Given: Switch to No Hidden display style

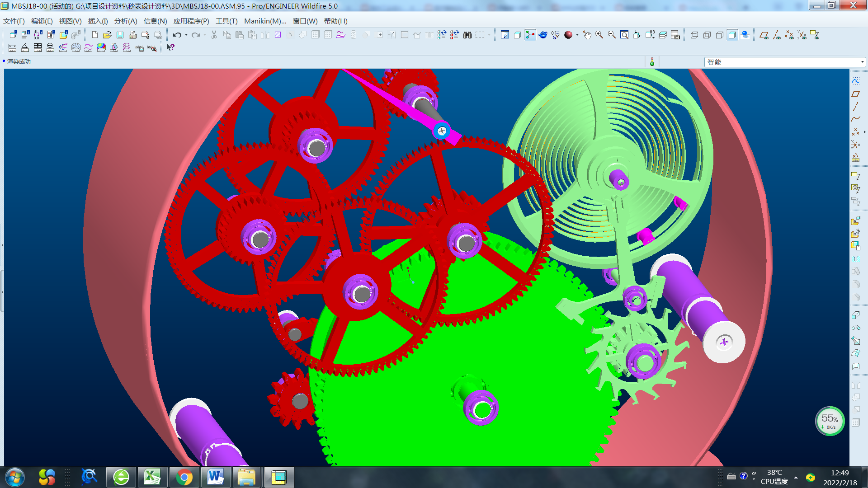Looking at the screenshot, I should tap(720, 35).
